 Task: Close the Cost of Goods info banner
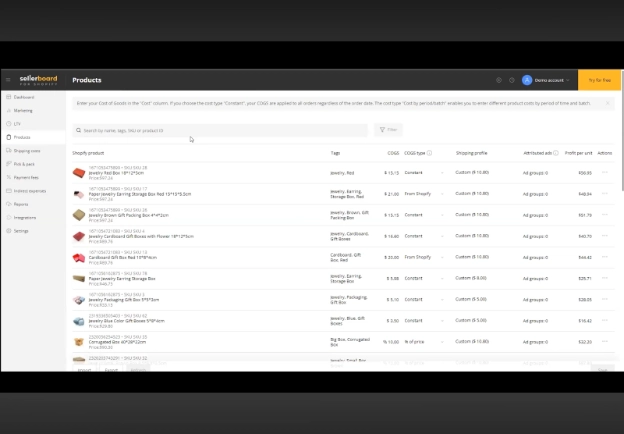coord(607,103)
